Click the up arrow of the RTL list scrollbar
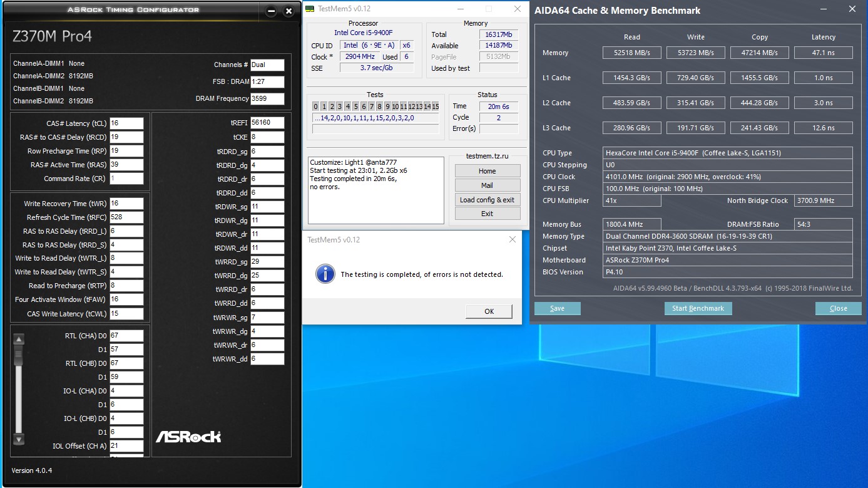The image size is (868, 488). [19, 340]
